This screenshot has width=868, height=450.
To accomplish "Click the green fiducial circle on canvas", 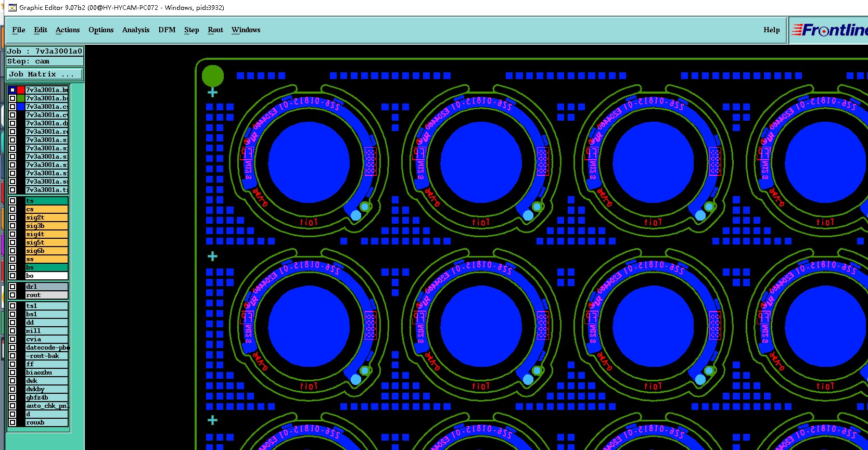I will pyautogui.click(x=213, y=76).
